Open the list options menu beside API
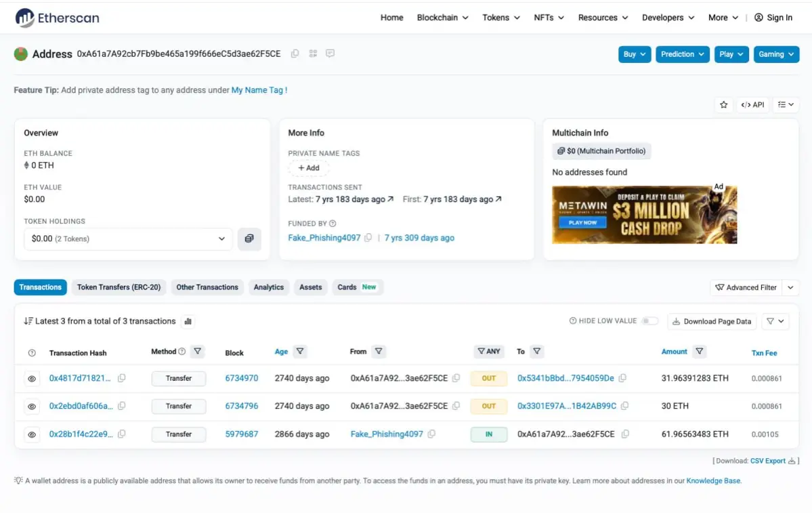The width and height of the screenshot is (812, 513). [786, 104]
